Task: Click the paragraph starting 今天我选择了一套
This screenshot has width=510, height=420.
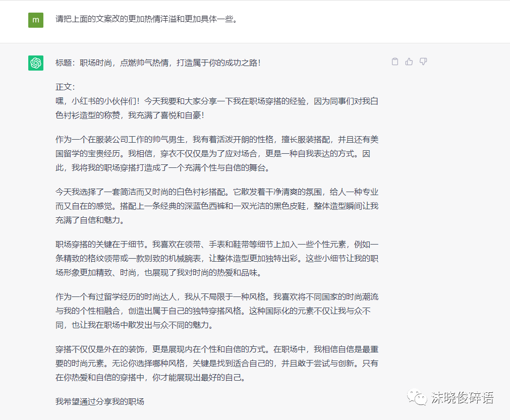Action: pyautogui.click(x=217, y=206)
